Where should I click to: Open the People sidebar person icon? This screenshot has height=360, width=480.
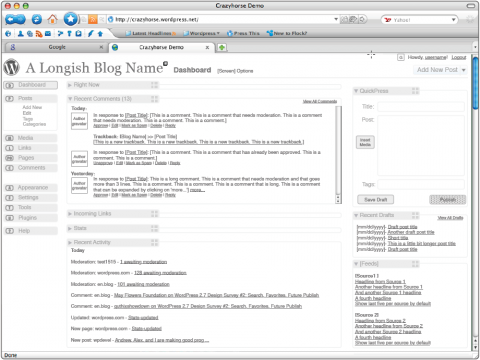(x=21, y=33)
